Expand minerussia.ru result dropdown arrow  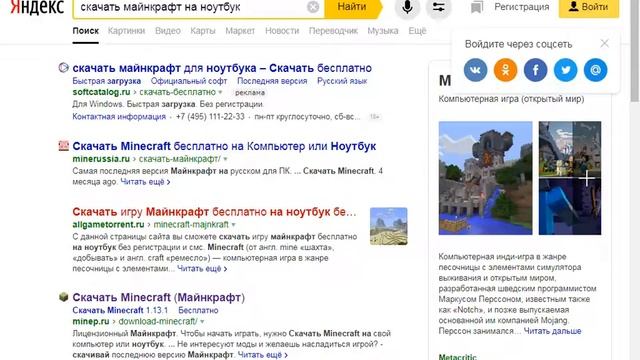[225, 159]
